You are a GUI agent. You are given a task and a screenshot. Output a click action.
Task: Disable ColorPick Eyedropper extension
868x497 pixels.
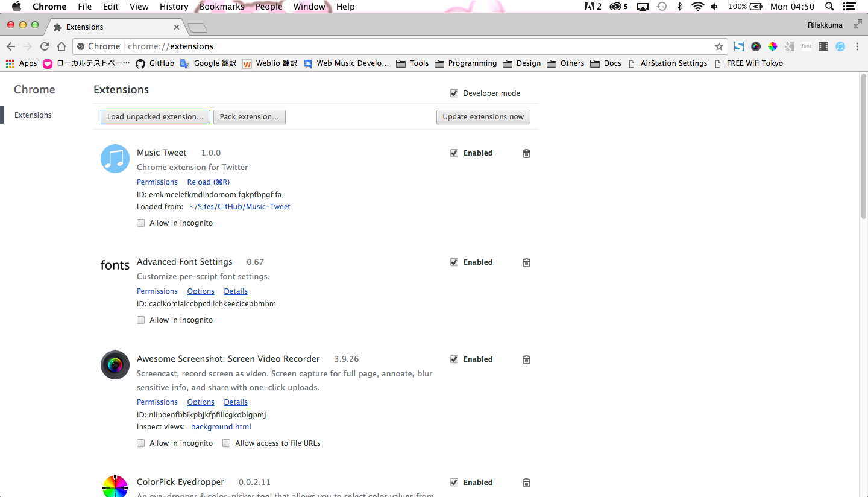pos(454,482)
